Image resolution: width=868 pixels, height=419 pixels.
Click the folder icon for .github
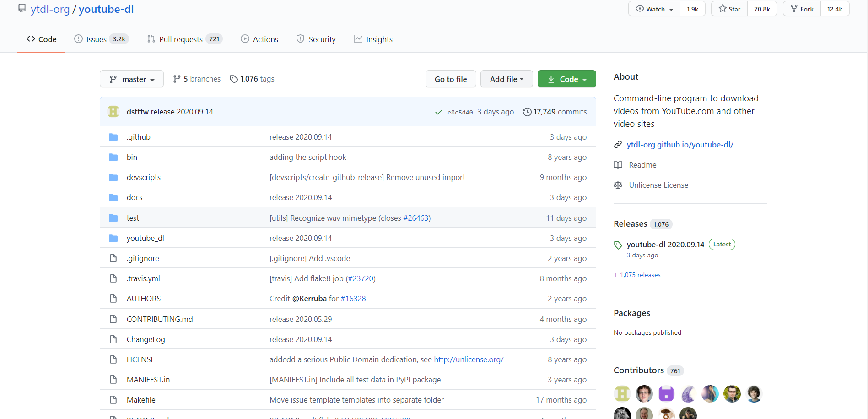click(113, 137)
